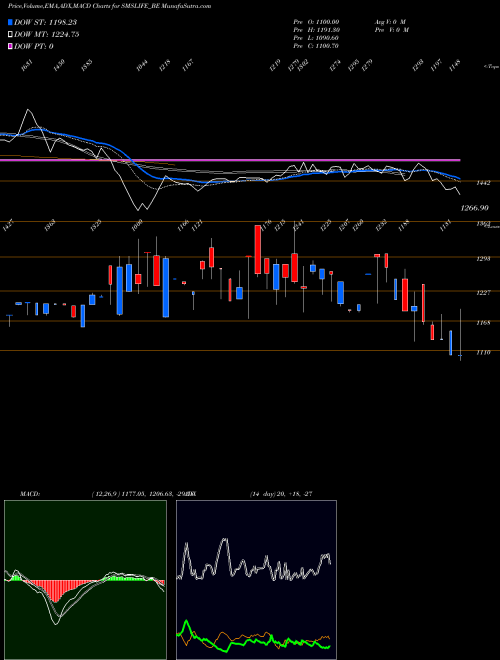
Task: Select the 'DOW PT: 0' legend text
Action: point(33,46)
